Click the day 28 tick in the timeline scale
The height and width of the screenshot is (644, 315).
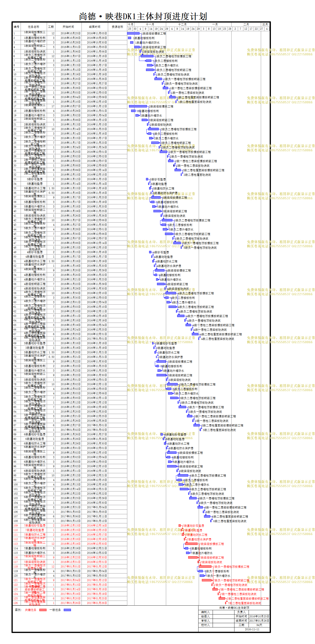click(230, 29)
